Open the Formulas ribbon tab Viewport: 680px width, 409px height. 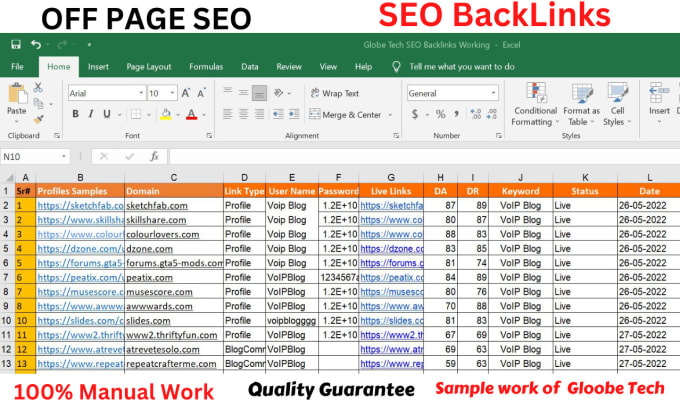click(206, 67)
